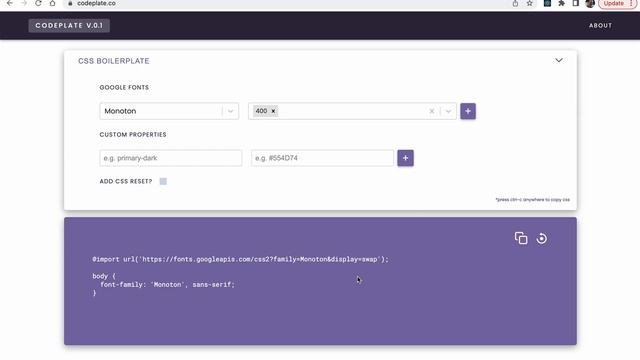
Task: Click the Codeplate V.0.1 logo
Action: tap(69, 25)
